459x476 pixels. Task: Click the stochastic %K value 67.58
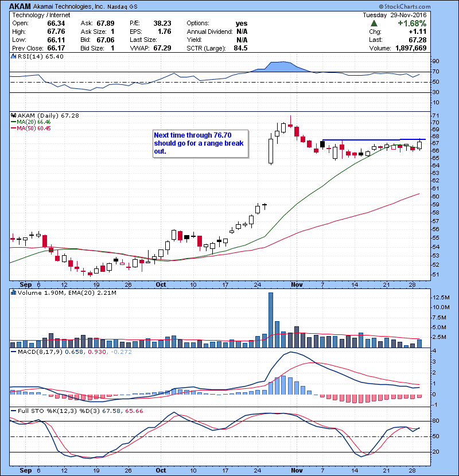point(111,411)
